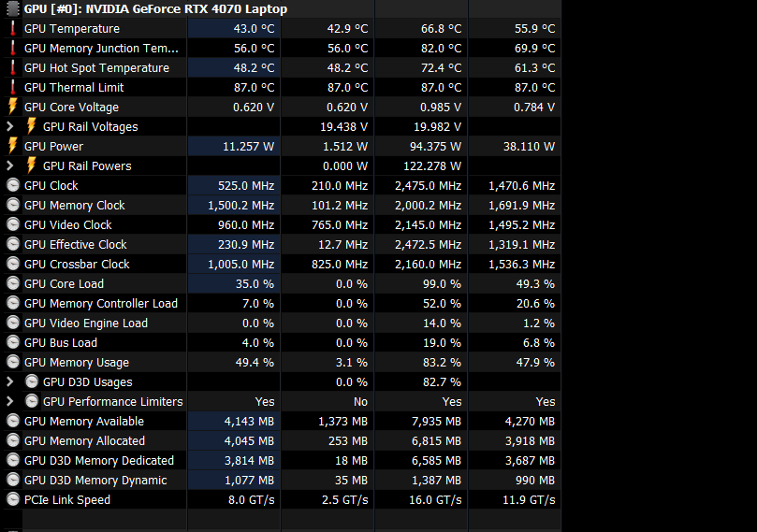Click the 35.0 % current GPU Core Load value
Viewport: 757px width, 532px height.
[x=255, y=283]
